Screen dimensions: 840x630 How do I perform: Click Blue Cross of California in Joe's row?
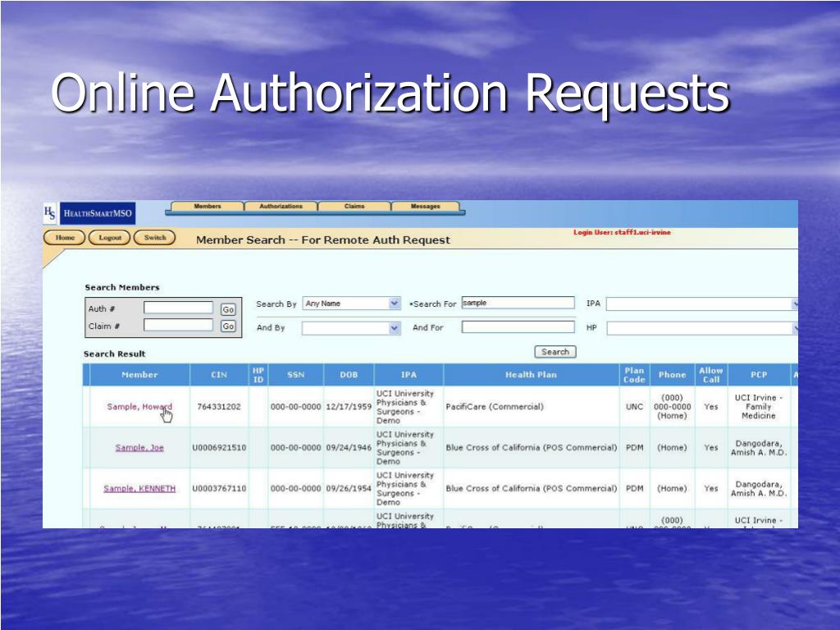click(x=532, y=448)
